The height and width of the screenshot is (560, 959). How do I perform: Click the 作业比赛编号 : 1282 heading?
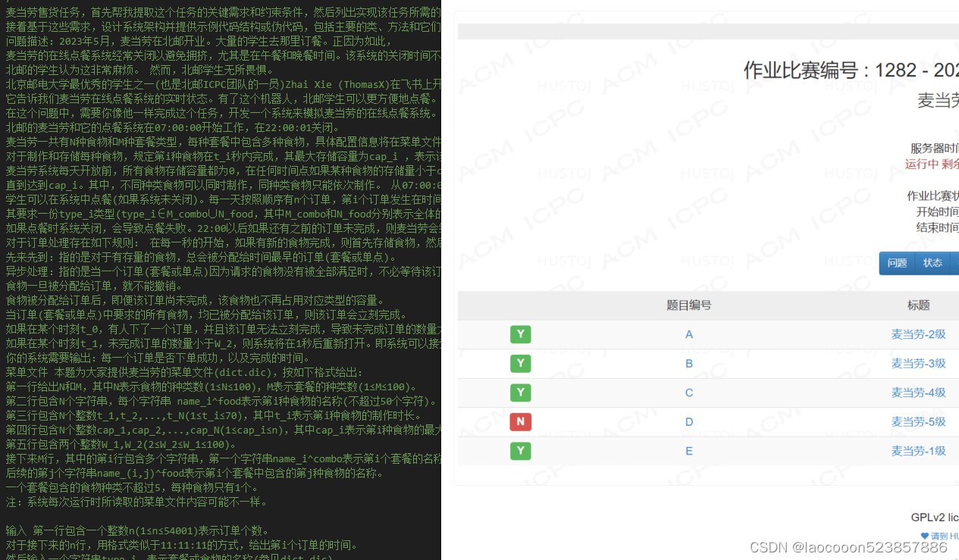[851, 70]
